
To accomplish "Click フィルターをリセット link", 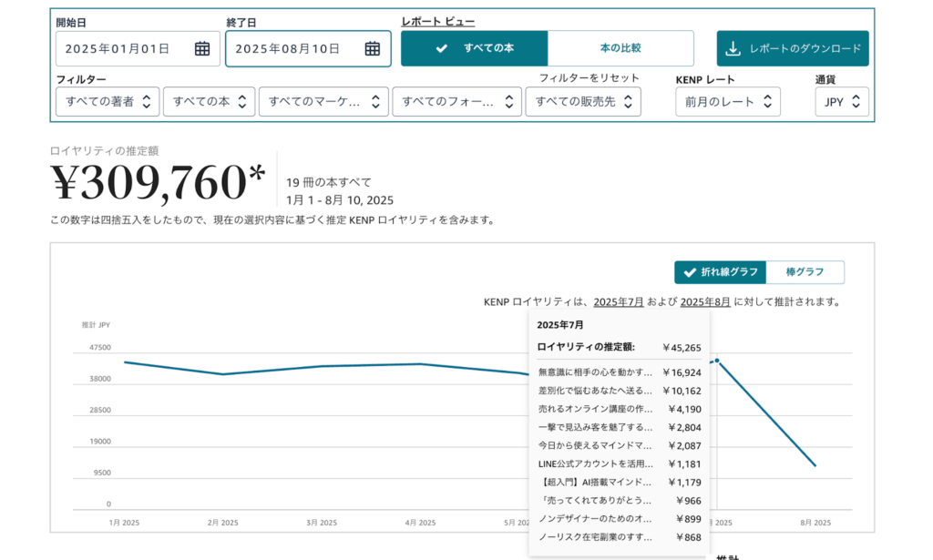I will coord(590,78).
